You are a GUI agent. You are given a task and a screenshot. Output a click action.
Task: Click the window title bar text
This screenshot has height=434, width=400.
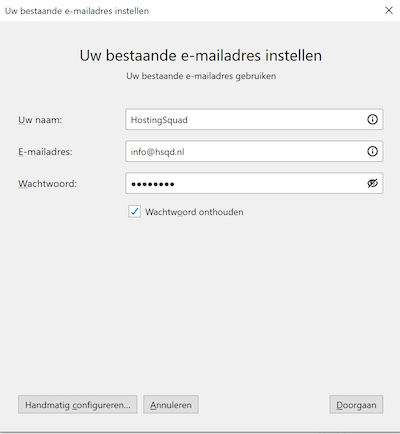(x=77, y=11)
